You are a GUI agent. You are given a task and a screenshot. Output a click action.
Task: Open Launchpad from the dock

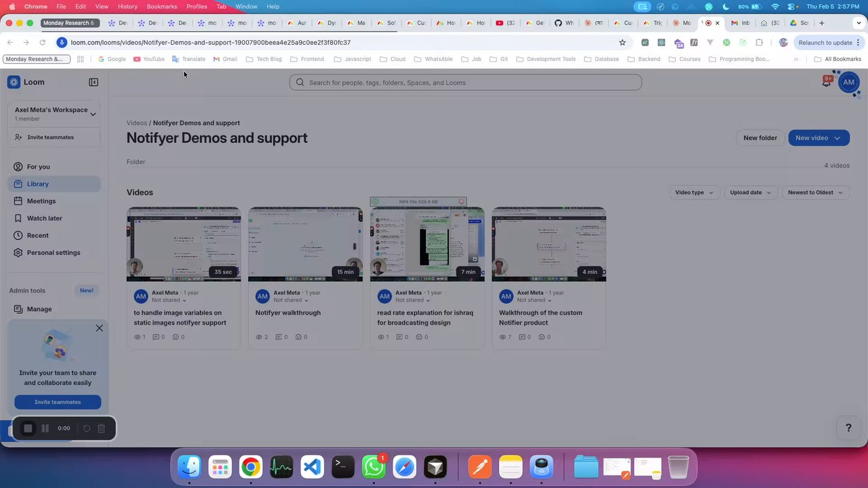click(x=220, y=467)
